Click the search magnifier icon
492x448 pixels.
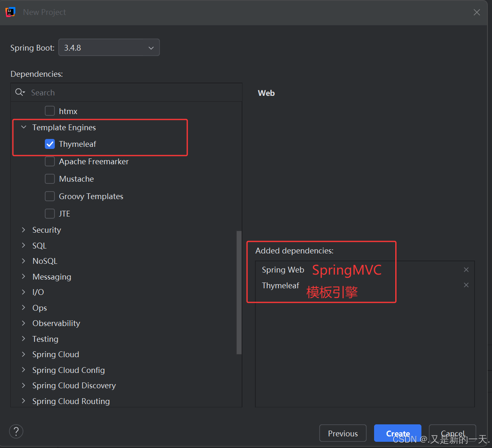(20, 92)
